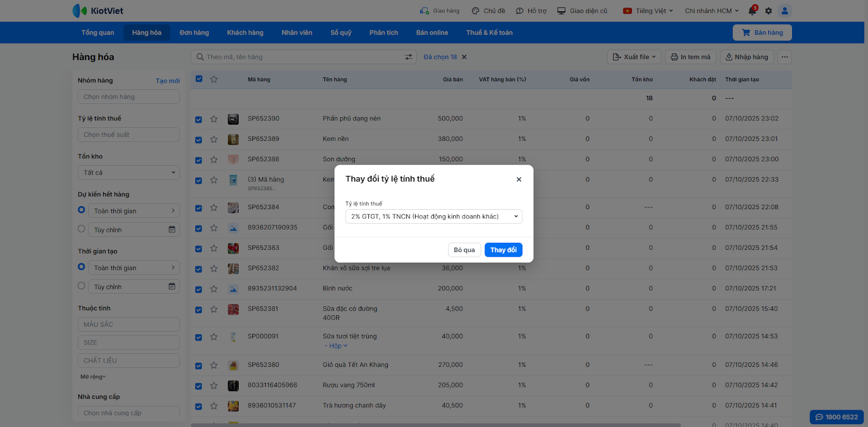The height and width of the screenshot is (427, 868).
Task: Cancel with the Bỏ qua button
Action: pos(464,250)
